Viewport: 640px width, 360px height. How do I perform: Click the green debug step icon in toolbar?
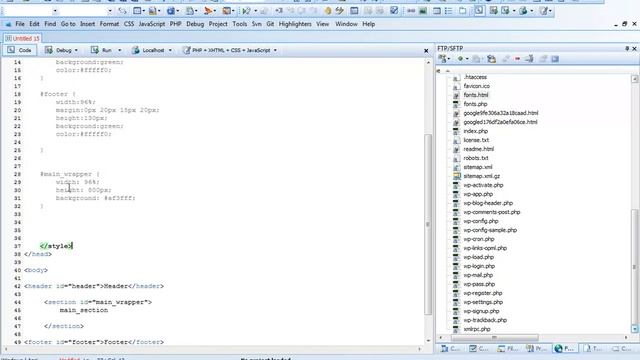coord(246,11)
